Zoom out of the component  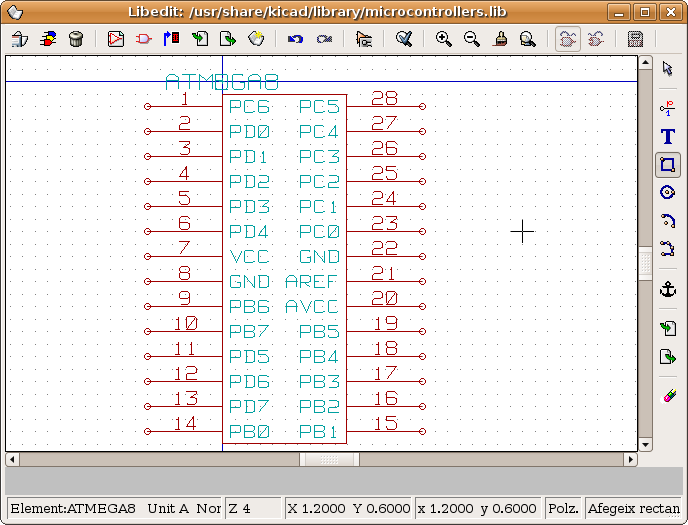[472, 39]
